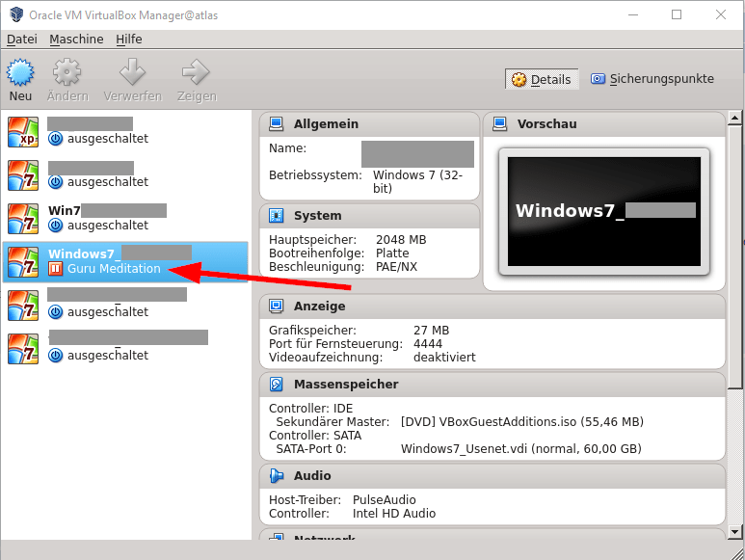745x560 pixels.
Task: Click the red Guru Meditation status icon
Action: pos(55,269)
